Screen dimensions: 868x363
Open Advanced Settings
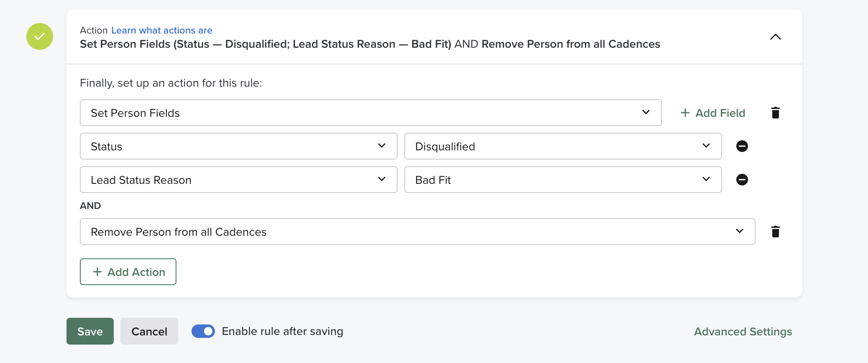pyautogui.click(x=743, y=331)
